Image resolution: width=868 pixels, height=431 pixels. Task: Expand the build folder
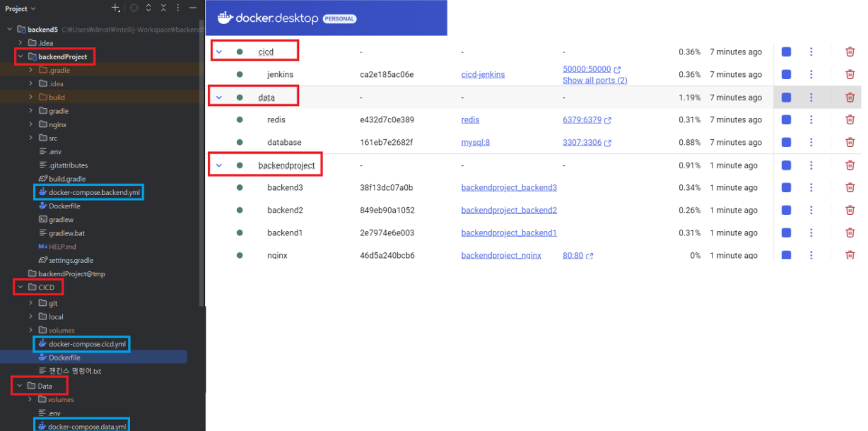pyautogui.click(x=31, y=97)
